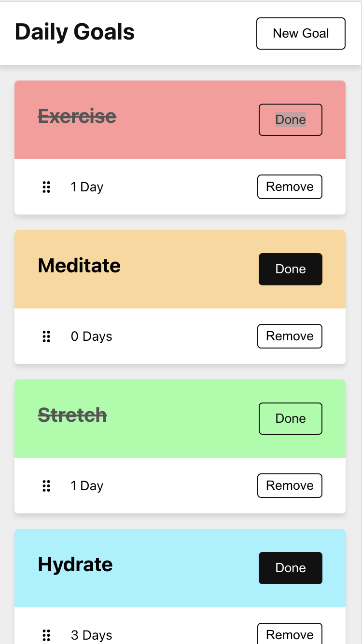Click the Daily Goals heading
This screenshot has width=362, height=644.
point(75,32)
